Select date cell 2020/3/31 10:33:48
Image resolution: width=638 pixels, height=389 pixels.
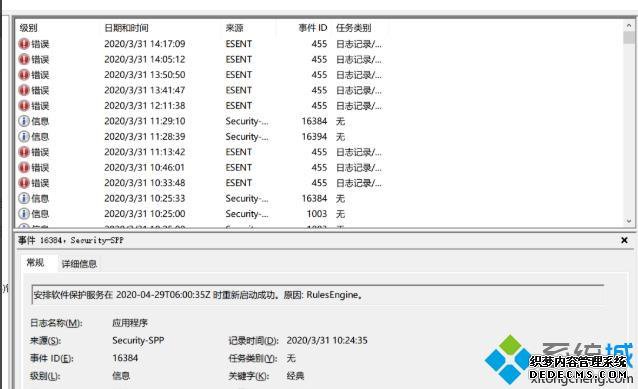pos(144,183)
